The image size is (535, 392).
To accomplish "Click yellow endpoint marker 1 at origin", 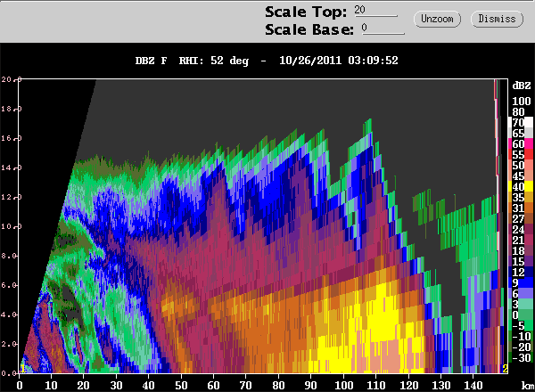I will 22,369.
